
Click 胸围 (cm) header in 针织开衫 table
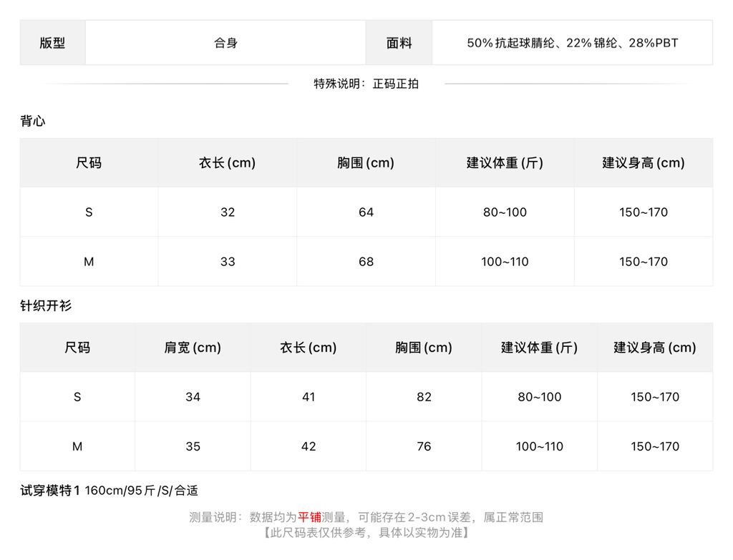tap(424, 348)
